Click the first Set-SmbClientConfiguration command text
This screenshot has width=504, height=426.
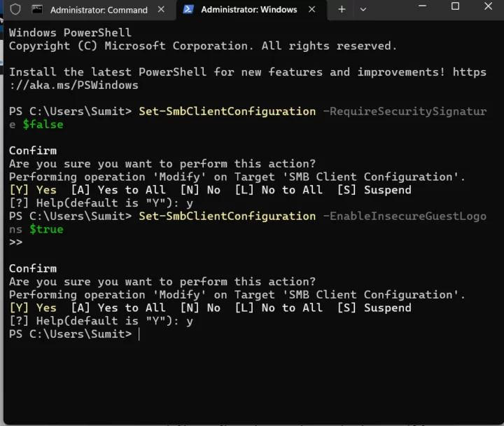[227, 111]
